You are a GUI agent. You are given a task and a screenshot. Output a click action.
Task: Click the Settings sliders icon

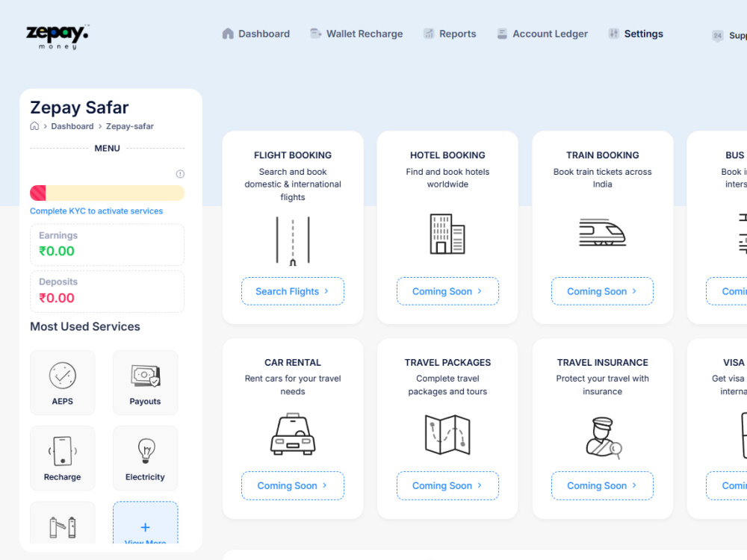pyautogui.click(x=613, y=34)
